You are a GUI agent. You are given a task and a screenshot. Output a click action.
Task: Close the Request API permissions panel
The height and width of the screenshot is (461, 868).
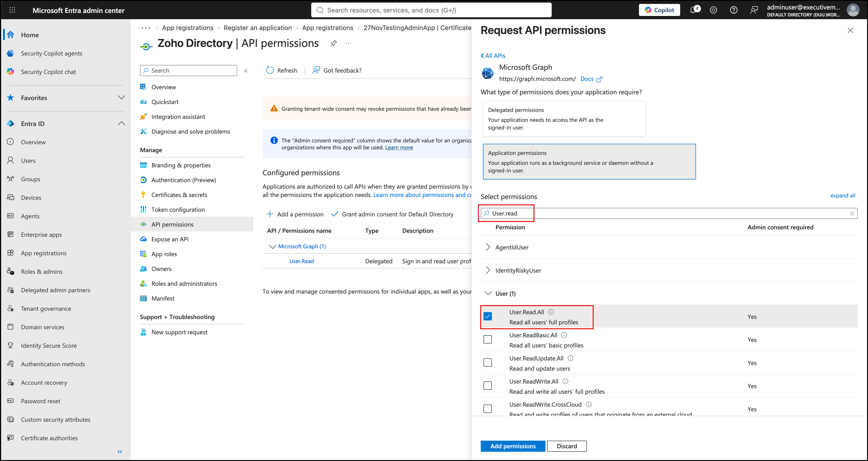[x=850, y=30]
